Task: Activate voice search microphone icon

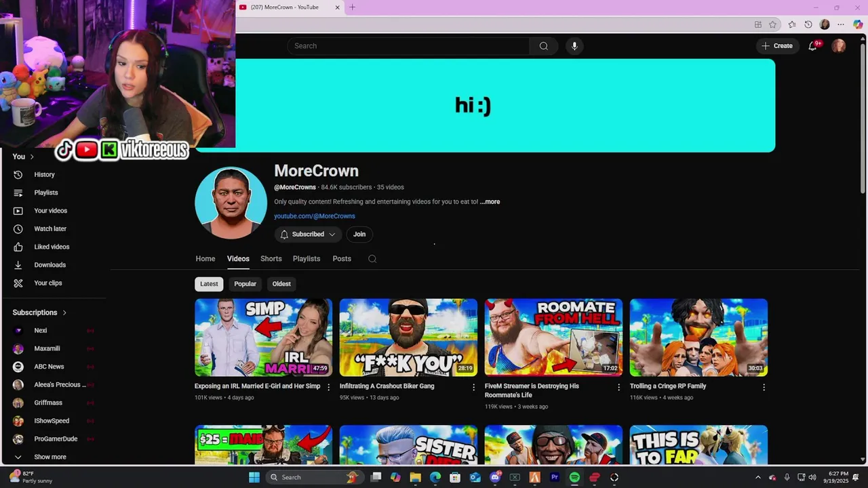Action: point(574,46)
